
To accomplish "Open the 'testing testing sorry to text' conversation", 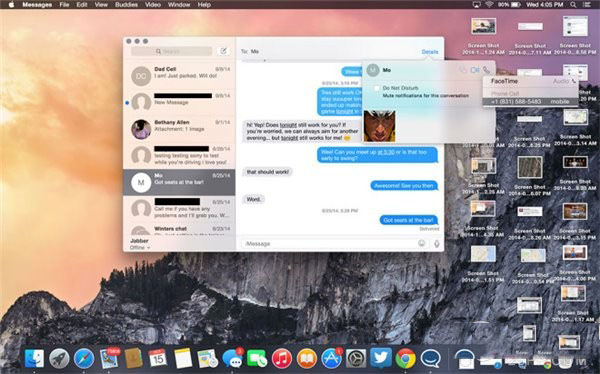I will (x=179, y=155).
